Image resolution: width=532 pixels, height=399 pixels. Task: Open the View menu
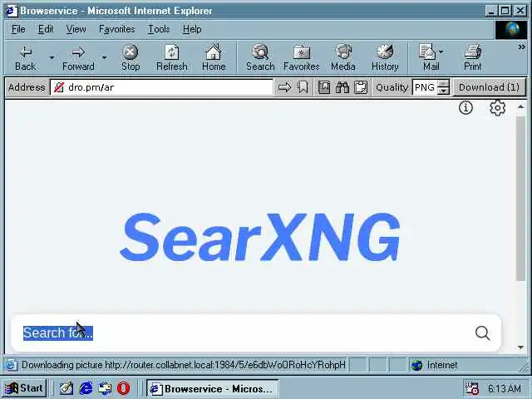[76, 30]
